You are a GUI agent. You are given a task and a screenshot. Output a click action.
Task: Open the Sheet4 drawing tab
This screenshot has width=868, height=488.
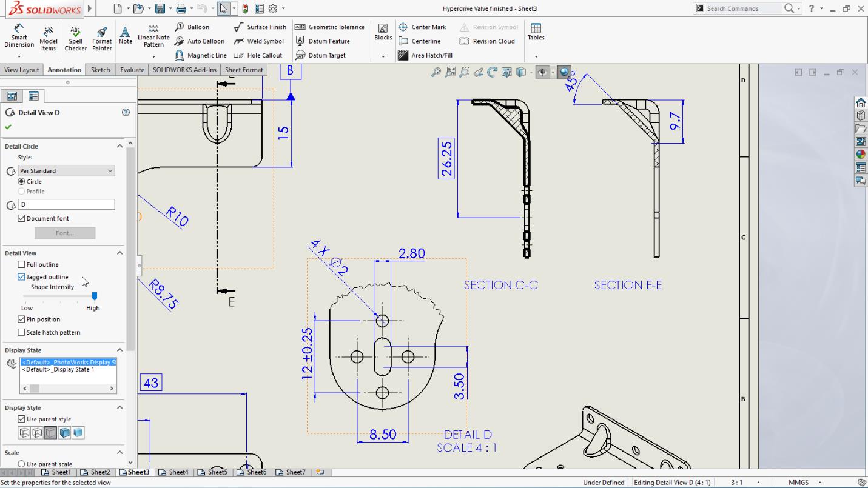(174, 472)
